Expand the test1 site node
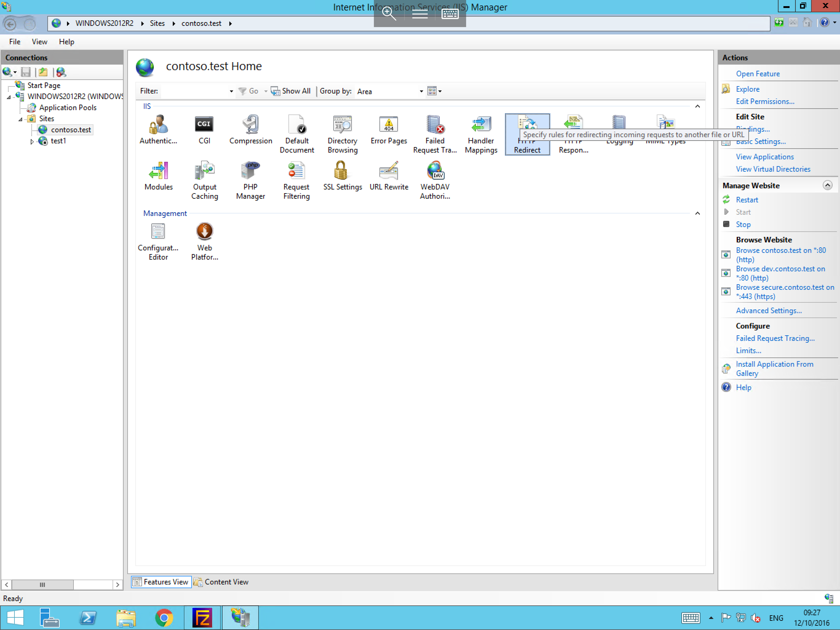The image size is (840, 630). tap(32, 142)
